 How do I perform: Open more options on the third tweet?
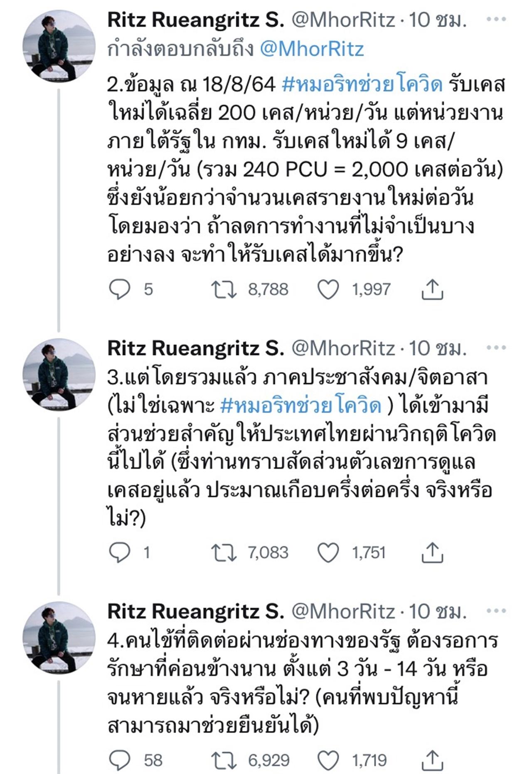coord(496,611)
